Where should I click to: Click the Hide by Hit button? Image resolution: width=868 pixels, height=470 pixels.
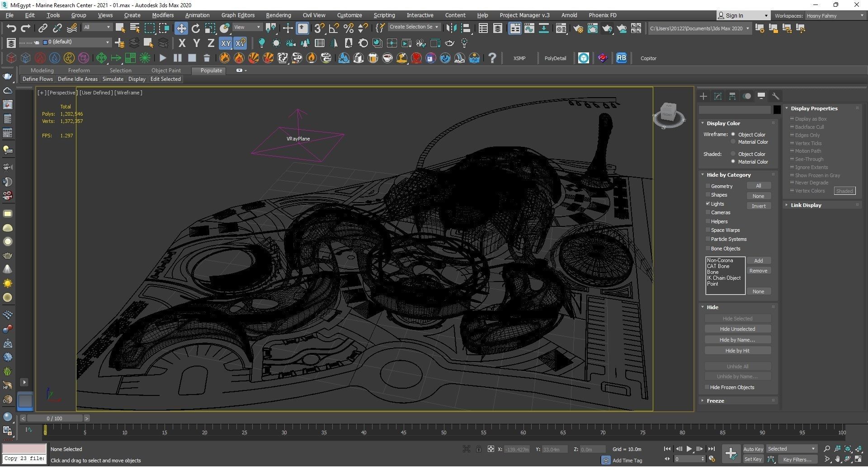point(737,351)
